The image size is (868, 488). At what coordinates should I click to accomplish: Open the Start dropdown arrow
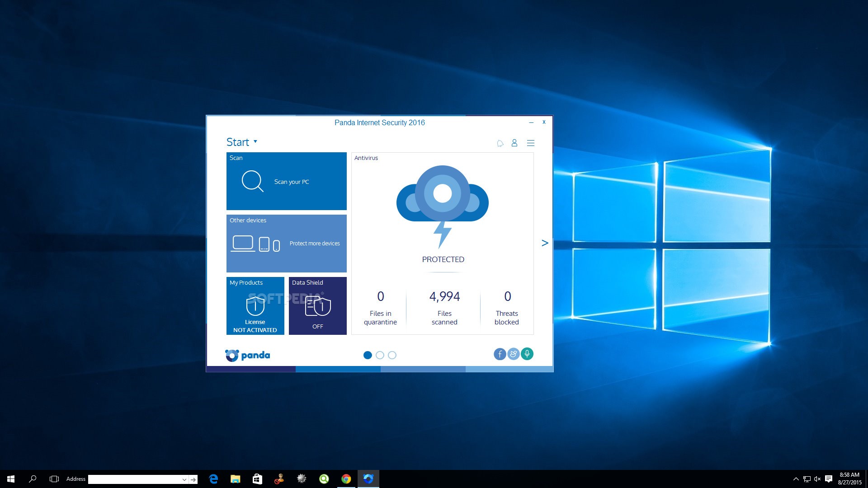255,141
